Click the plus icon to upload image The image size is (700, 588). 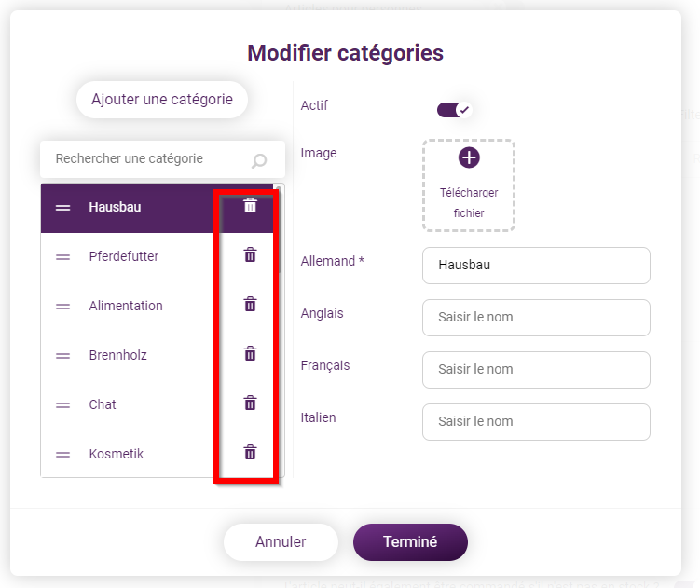click(469, 157)
